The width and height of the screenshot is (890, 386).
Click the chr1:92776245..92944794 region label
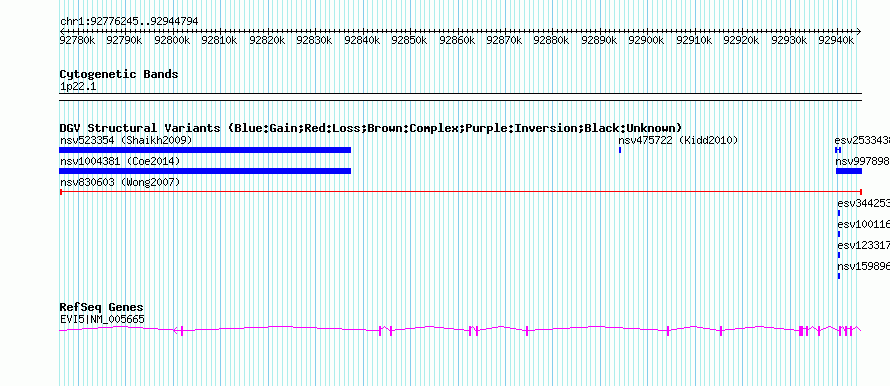point(129,22)
